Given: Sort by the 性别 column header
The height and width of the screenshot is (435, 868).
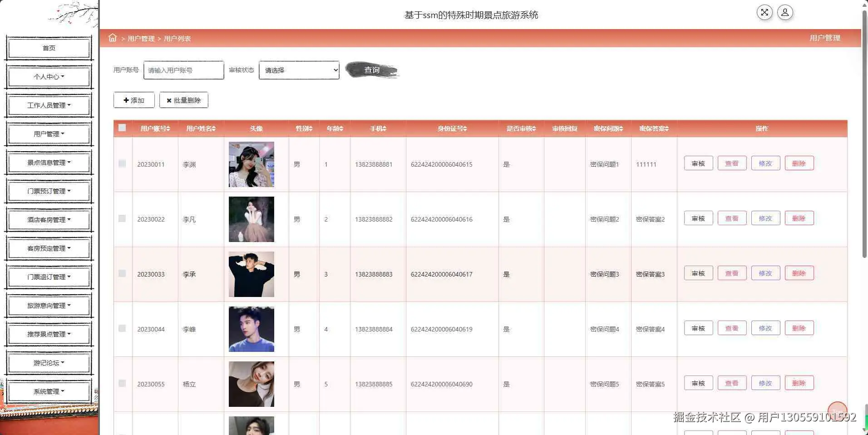Looking at the screenshot, I should [x=304, y=129].
